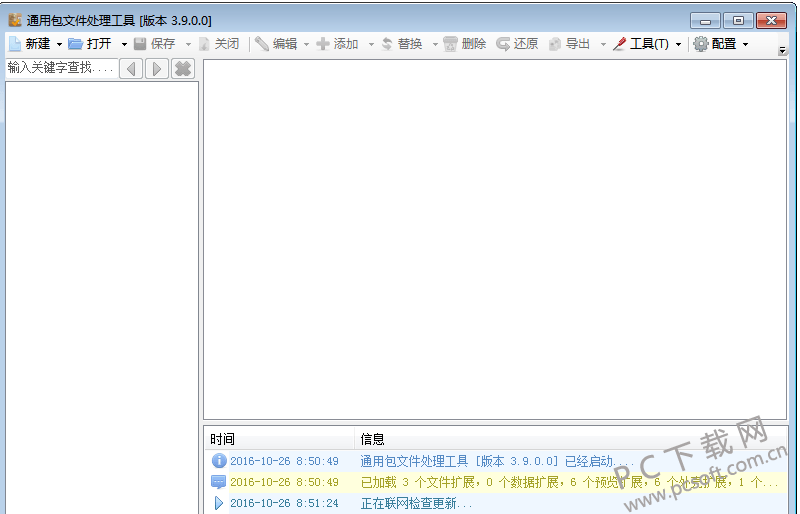Click the 添加 plus icon
The height and width of the screenshot is (514, 800).
tap(322, 44)
